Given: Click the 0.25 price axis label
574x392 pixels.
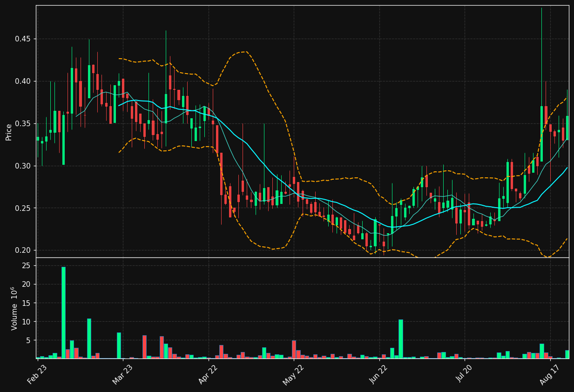Looking at the screenshot, I should [x=23, y=208].
